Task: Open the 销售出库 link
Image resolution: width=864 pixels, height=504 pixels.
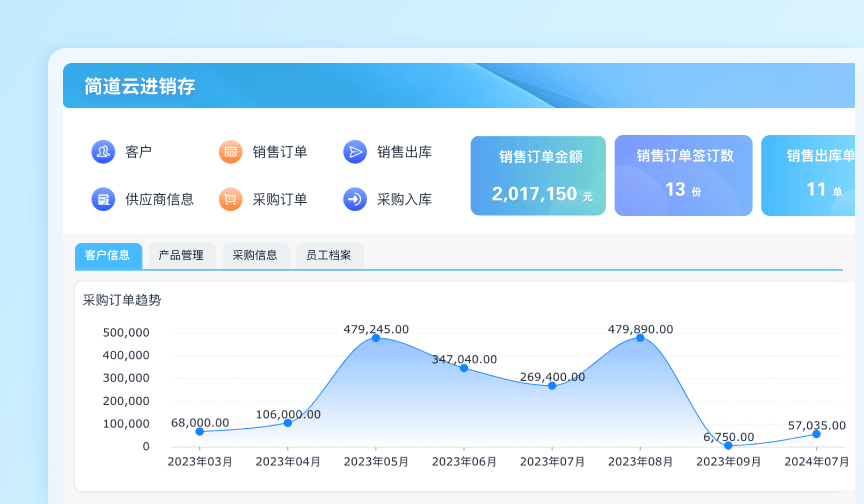Action: click(x=404, y=151)
